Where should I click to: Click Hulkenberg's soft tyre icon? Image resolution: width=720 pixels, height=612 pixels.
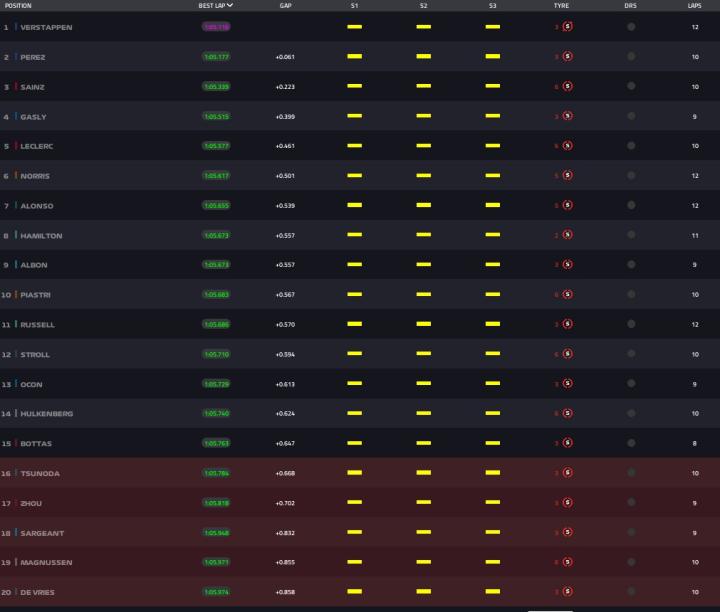(x=568, y=414)
